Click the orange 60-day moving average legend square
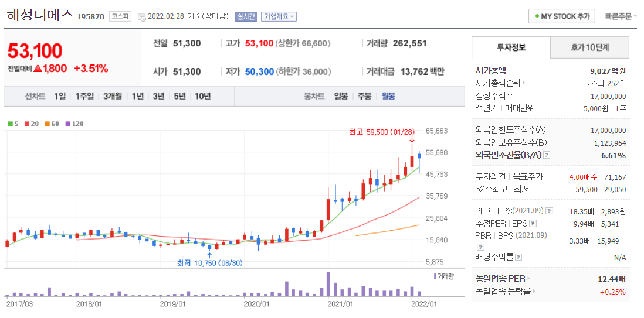The image size is (644, 318). [48, 124]
